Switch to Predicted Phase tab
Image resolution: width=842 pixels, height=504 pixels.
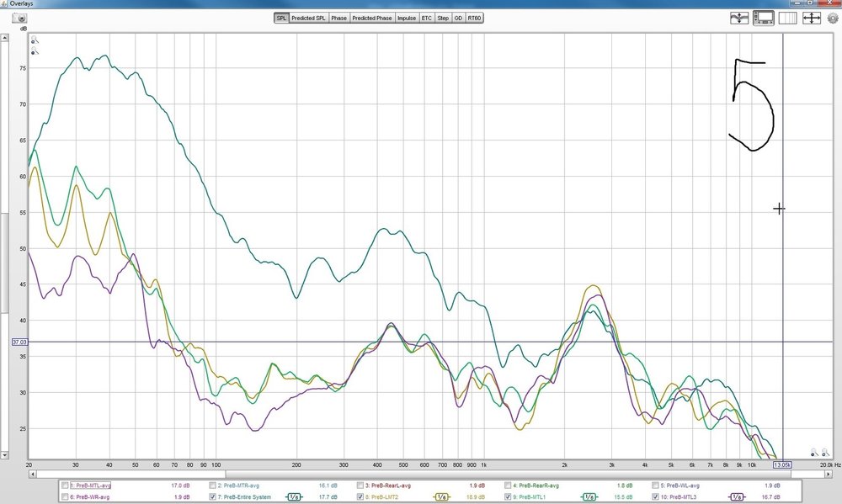pyautogui.click(x=372, y=18)
